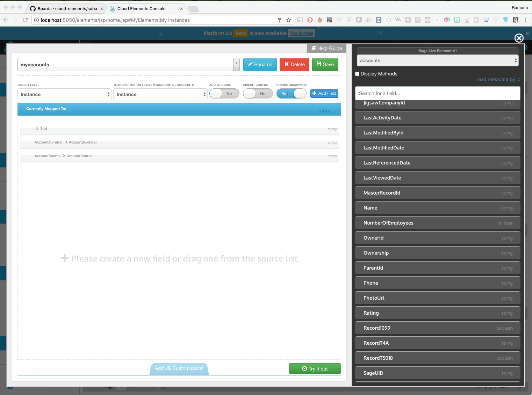
Task: Click the flame extension icon
Action: coord(320,20)
